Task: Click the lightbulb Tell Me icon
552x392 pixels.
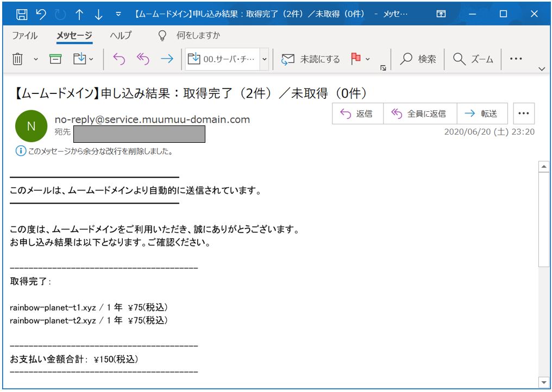Action: pos(162,35)
